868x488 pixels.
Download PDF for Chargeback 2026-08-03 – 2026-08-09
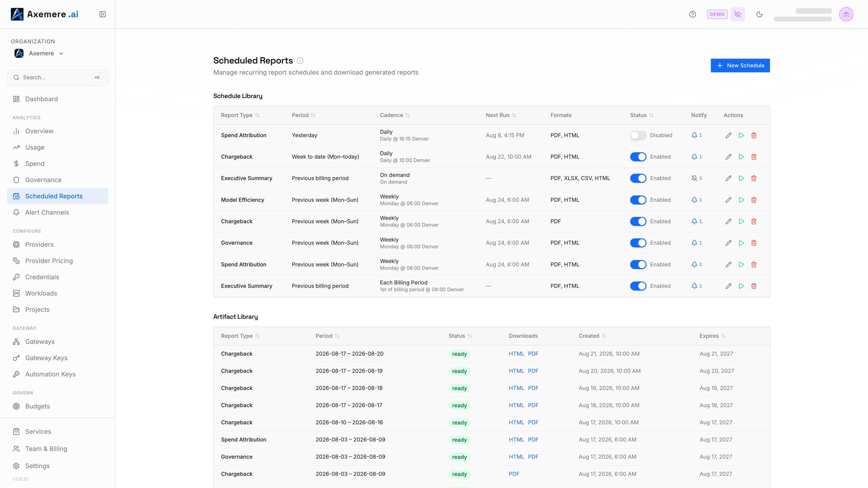click(514, 474)
